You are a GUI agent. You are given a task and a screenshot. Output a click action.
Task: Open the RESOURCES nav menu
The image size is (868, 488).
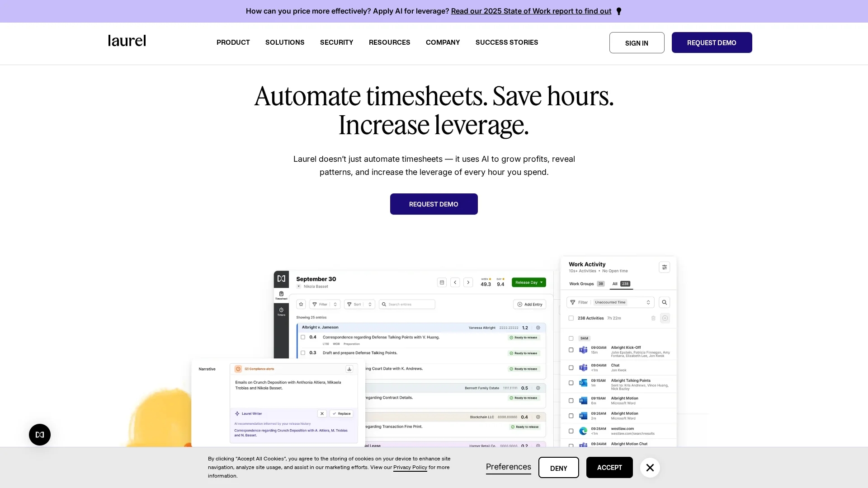pos(390,42)
